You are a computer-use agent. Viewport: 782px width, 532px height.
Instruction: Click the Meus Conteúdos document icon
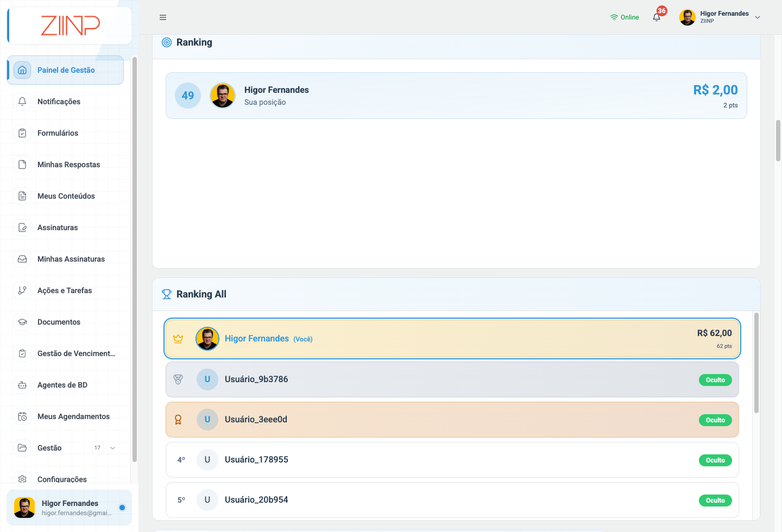[x=22, y=196]
